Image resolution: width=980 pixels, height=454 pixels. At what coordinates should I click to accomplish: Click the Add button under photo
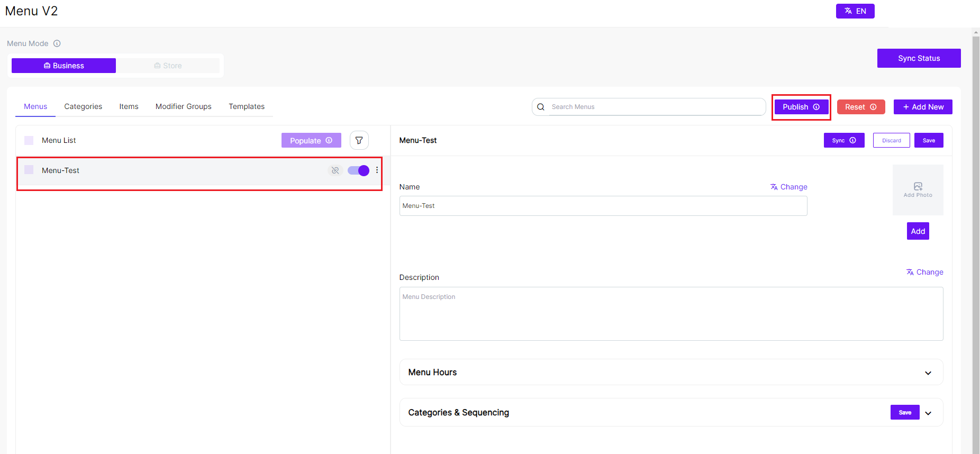[918, 231]
